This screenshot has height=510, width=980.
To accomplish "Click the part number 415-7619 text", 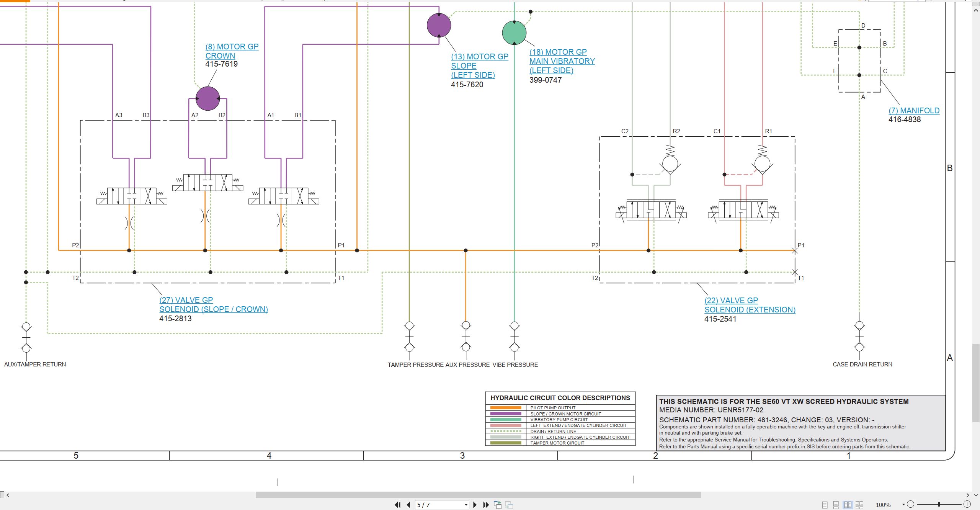I will (x=221, y=64).
